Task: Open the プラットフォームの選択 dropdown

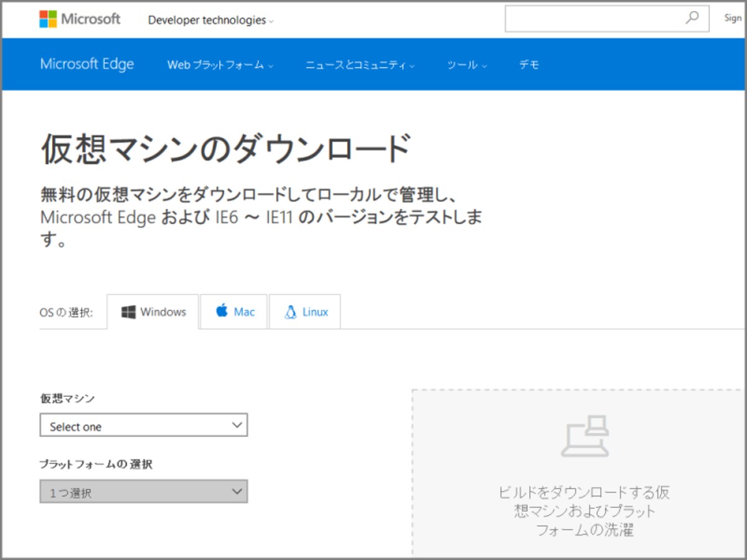Action: click(x=144, y=492)
